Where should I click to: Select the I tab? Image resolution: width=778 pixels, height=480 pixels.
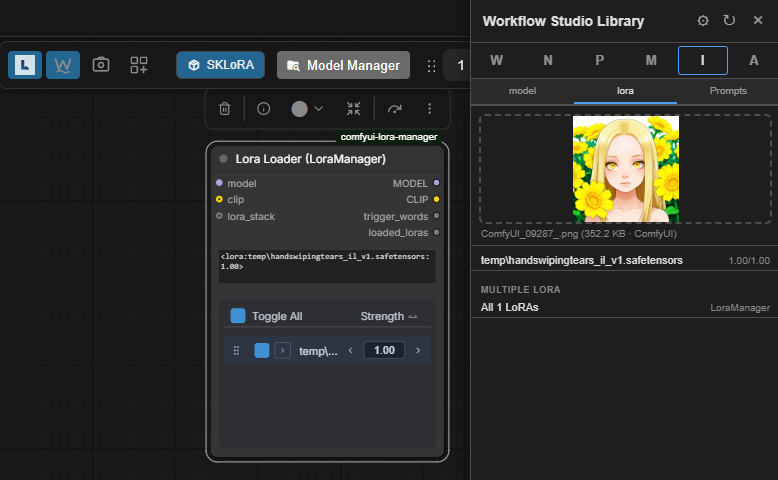click(x=703, y=61)
